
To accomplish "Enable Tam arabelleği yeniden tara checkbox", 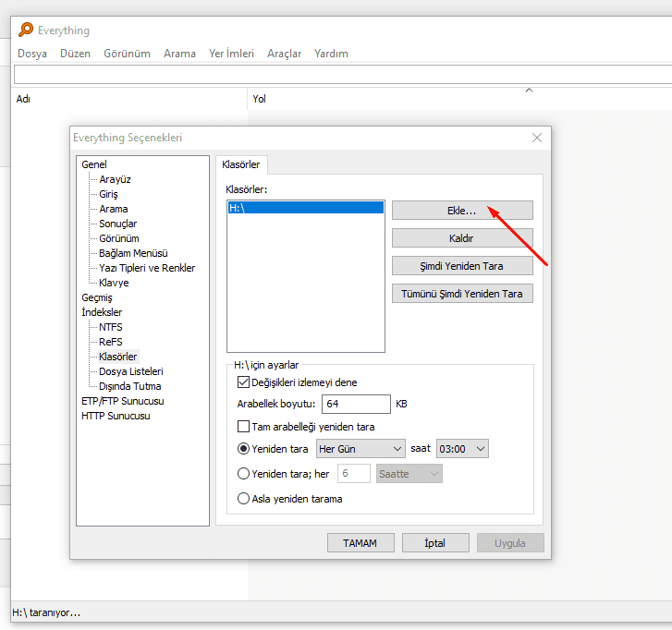I will 243,427.
